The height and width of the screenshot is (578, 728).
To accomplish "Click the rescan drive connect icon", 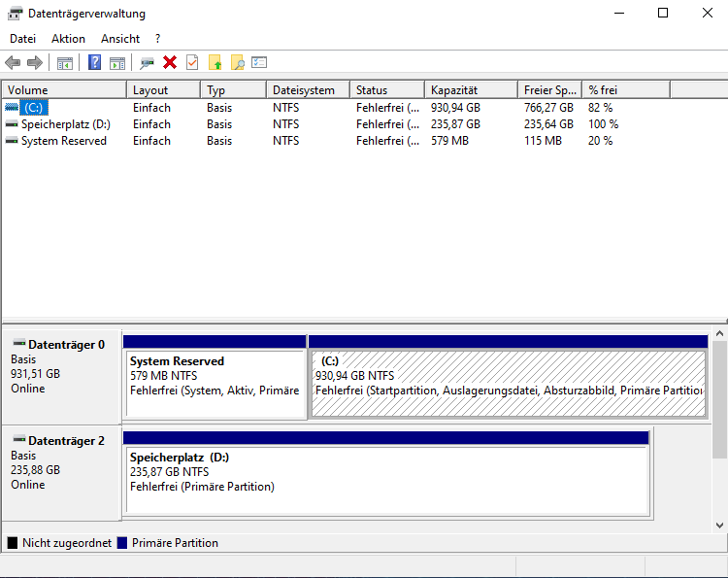I will (x=148, y=63).
